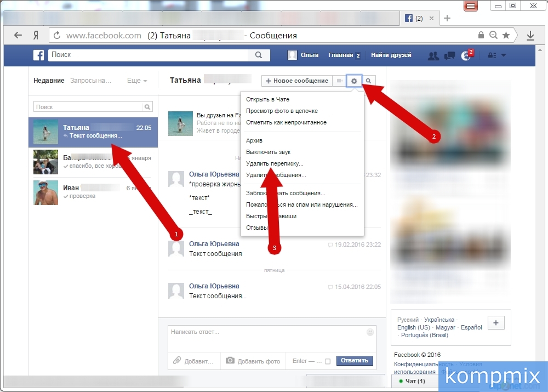Open a new browser tab with plus
548x392 pixels.
(447, 18)
